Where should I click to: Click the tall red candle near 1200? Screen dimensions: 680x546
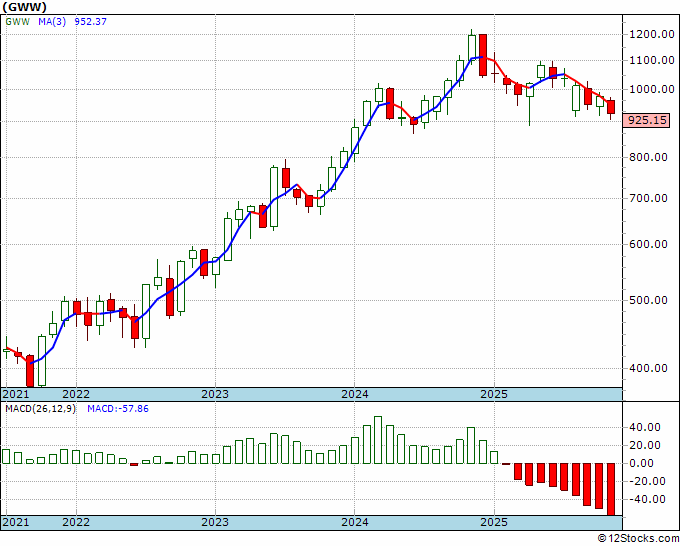pos(483,55)
